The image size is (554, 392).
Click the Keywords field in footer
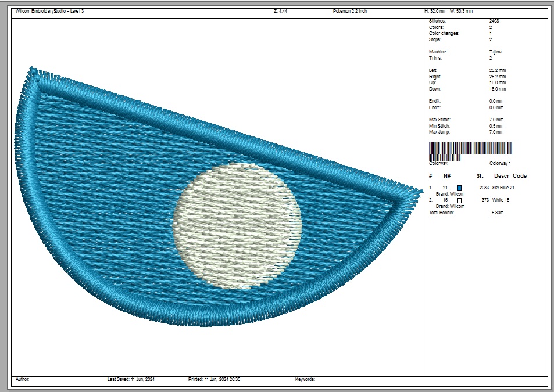[305, 379]
